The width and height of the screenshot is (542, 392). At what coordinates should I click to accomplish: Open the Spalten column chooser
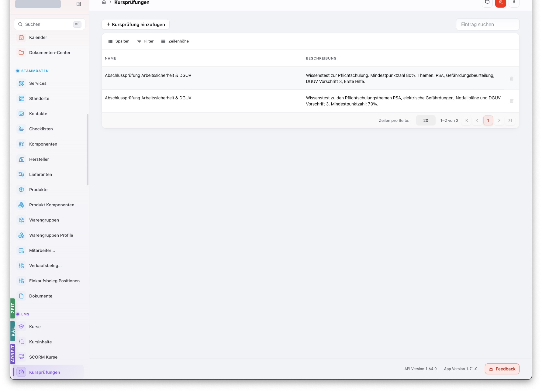coord(119,41)
